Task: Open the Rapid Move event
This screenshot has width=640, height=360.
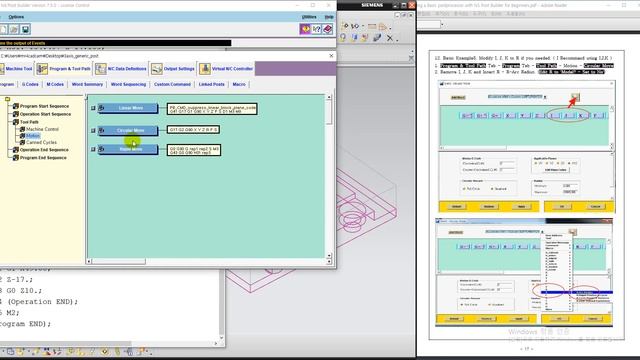Action: 128,149
